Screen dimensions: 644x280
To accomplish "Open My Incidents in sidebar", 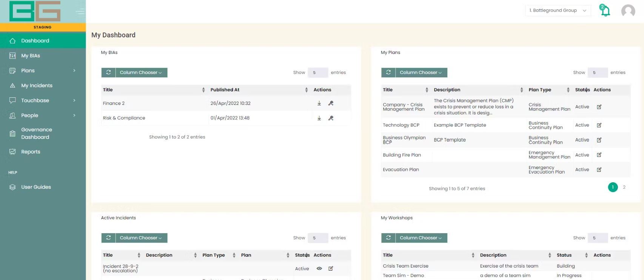I will pos(37,86).
